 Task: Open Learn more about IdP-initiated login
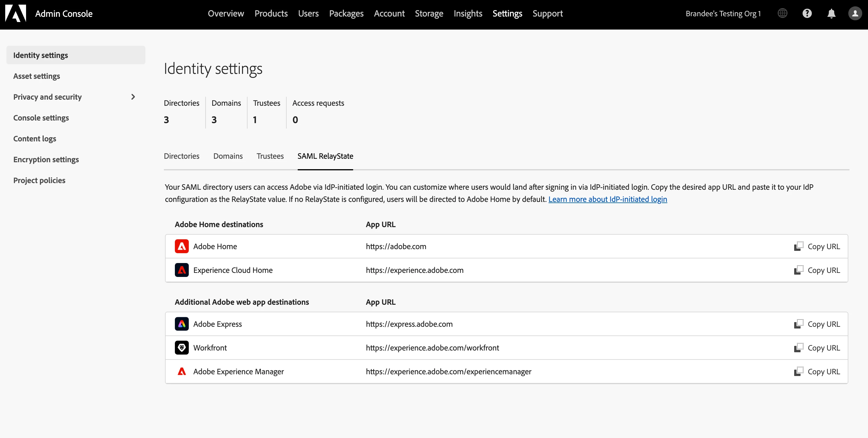pyautogui.click(x=607, y=199)
